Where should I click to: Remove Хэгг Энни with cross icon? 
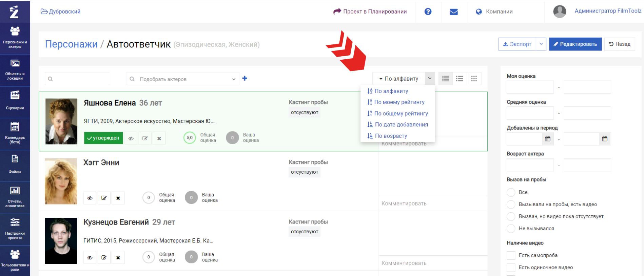(118, 198)
